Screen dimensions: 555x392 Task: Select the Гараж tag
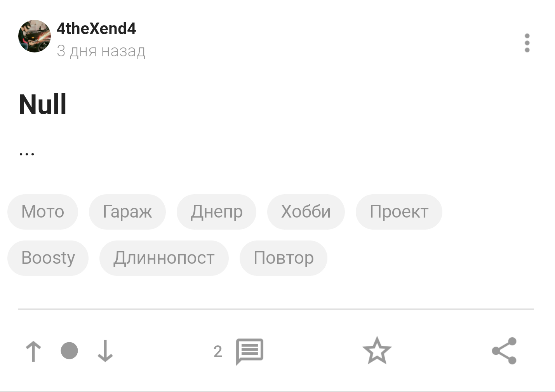point(127,212)
